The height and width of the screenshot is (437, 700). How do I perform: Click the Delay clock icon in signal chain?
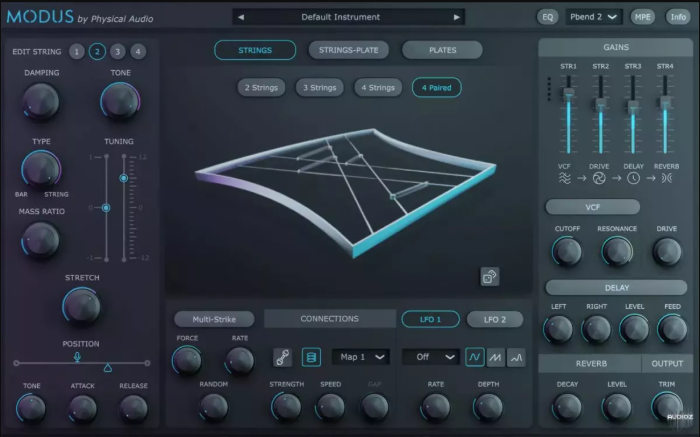pyautogui.click(x=633, y=178)
